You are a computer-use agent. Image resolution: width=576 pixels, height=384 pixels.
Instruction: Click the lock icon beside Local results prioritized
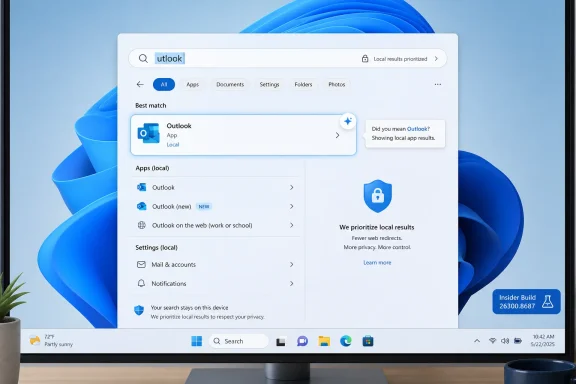tap(365, 58)
